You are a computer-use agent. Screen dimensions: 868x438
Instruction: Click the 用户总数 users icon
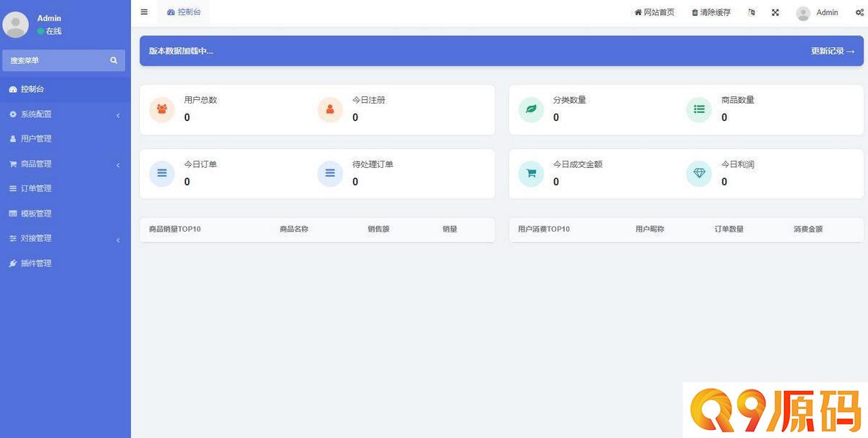click(162, 110)
